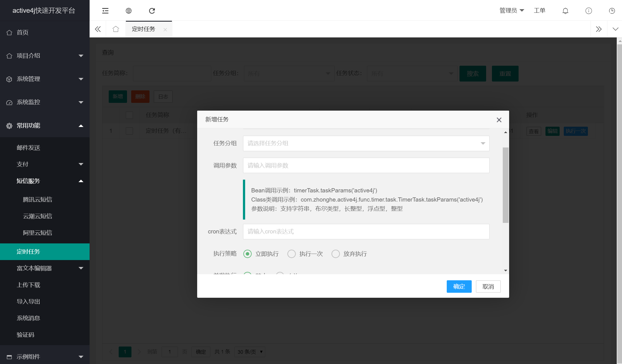Toggle the sidebar collapse icon
The width and height of the screenshot is (622, 364).
coord(105,11)
